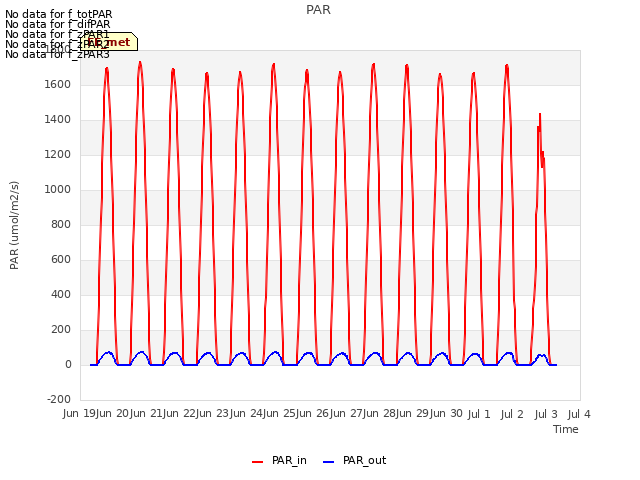The width and height of the screenshot is (640, 480).
Task: Click the x-axis label 'Time'
Action: click(566, 429)
